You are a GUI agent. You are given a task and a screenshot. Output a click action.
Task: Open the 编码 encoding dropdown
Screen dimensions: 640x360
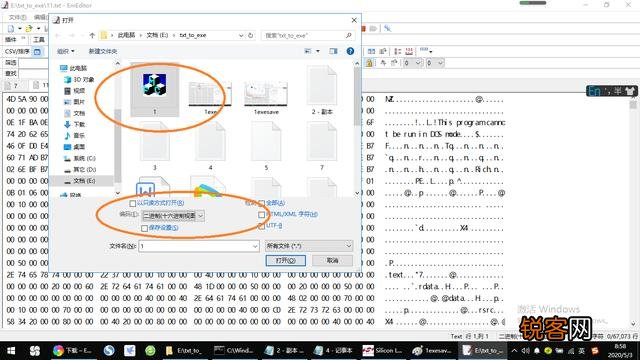pos(173,216)
